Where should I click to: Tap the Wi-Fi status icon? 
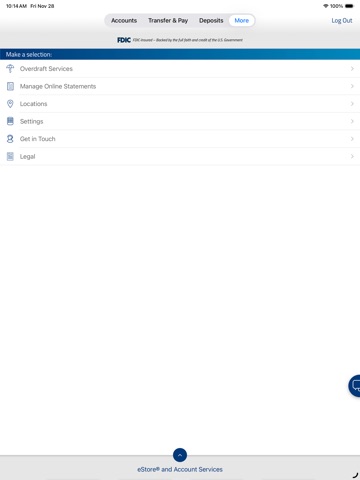326,6
